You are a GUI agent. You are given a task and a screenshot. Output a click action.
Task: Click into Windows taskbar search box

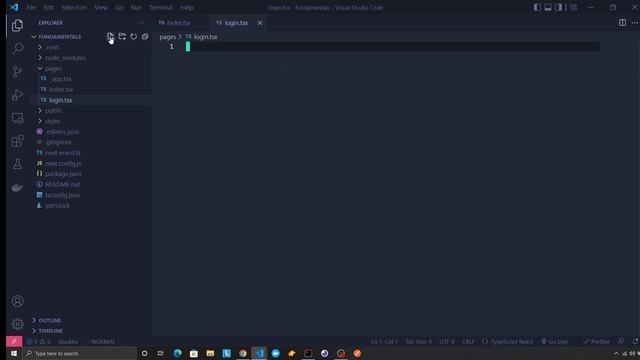click(x=80, y=353)
